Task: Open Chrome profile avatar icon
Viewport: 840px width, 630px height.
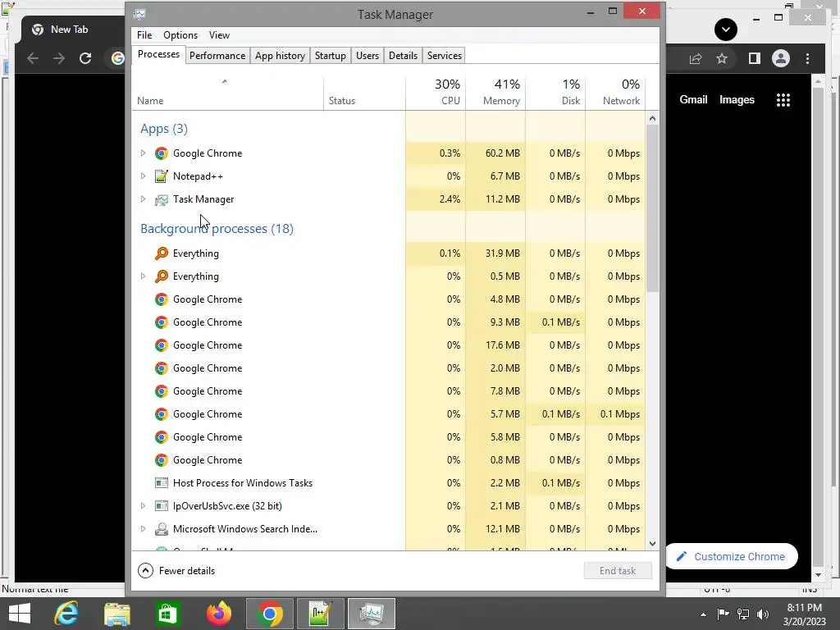Action: tap(781, 58)
